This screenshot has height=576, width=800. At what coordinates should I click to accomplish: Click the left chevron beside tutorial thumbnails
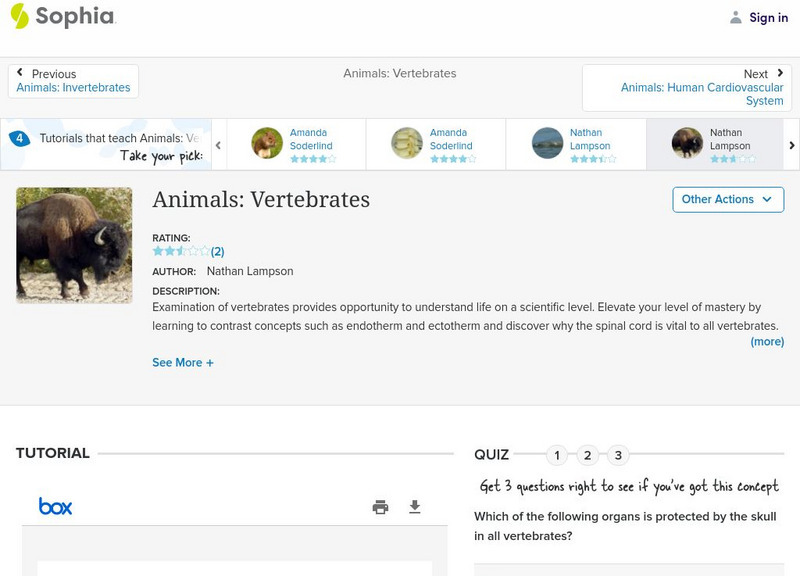220,144
